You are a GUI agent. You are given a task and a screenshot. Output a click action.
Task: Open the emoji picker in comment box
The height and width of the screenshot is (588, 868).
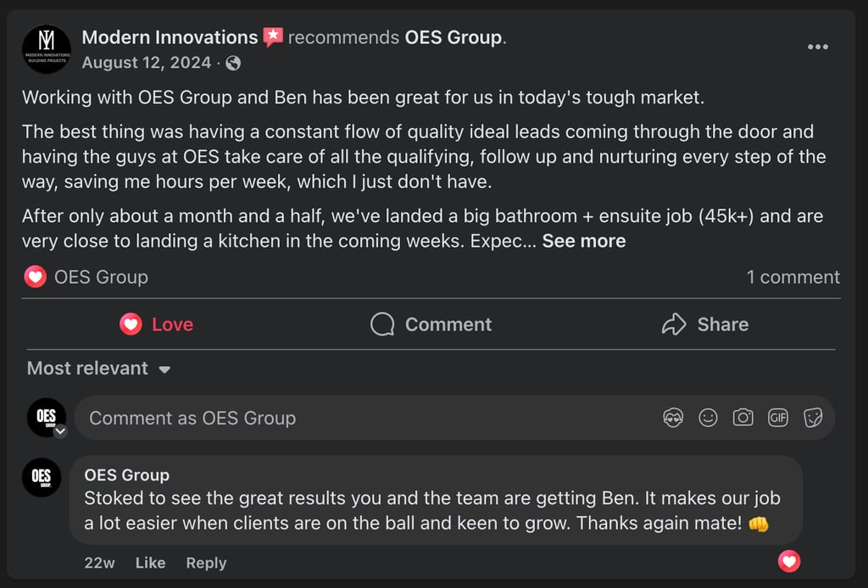point(708,418)
